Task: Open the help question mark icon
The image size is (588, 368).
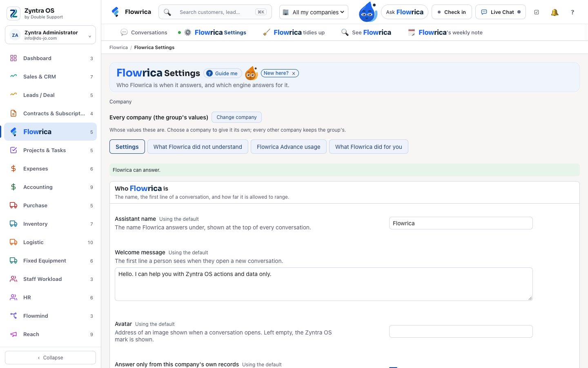Action: [572, 12]
